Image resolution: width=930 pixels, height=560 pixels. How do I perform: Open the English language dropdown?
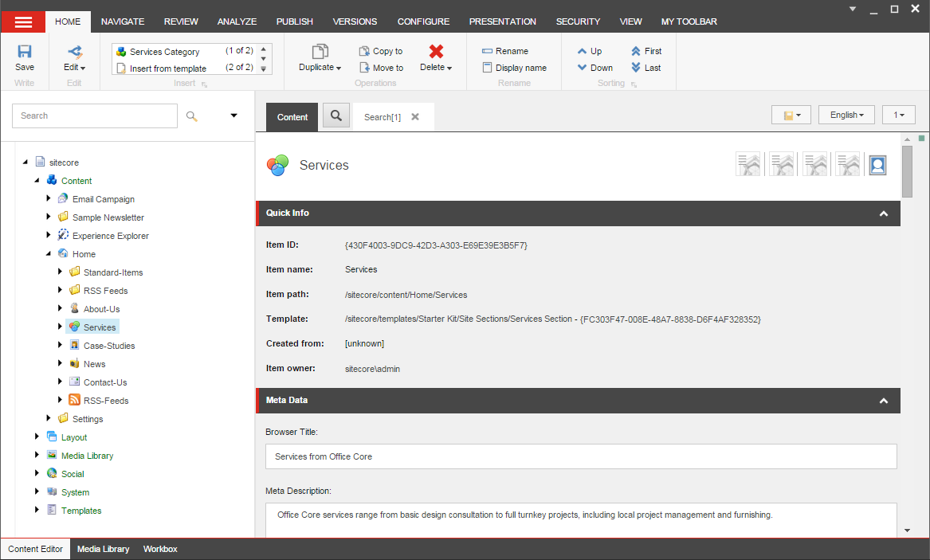[846, 115]
